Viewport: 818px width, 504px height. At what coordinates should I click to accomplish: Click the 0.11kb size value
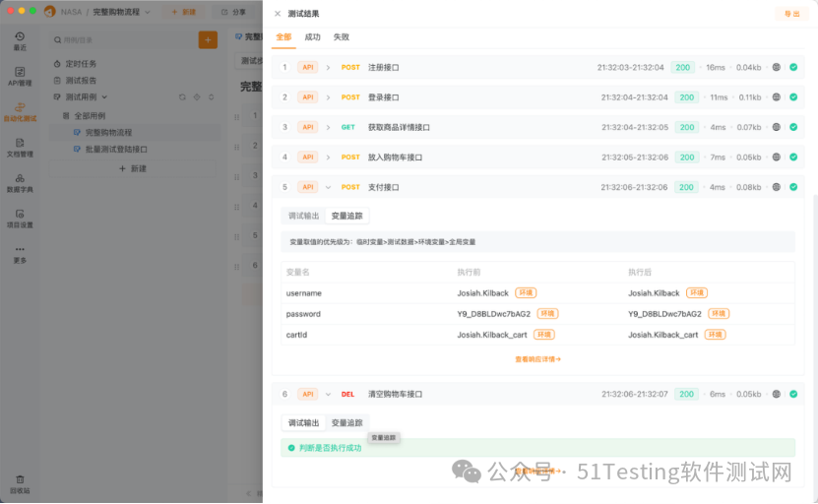coord(750,97)
